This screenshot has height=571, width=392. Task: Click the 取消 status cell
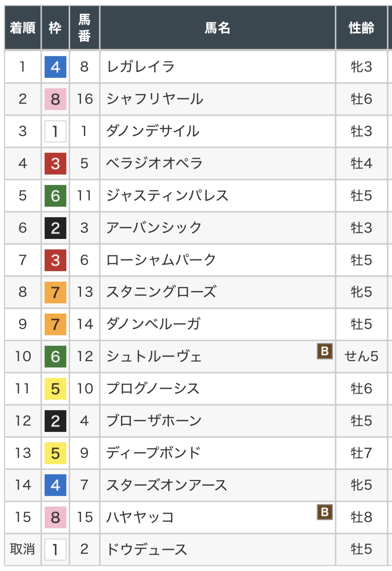23,549
